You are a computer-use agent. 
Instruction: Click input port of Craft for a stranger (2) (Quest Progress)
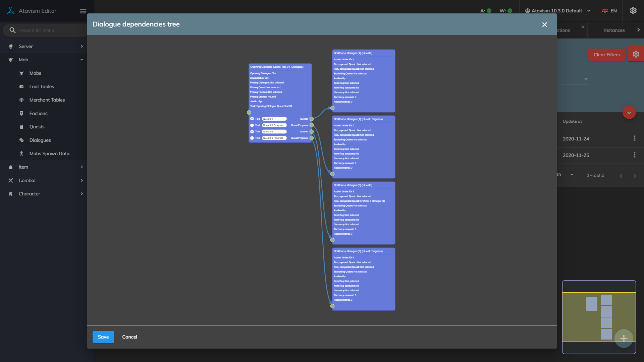332,306
